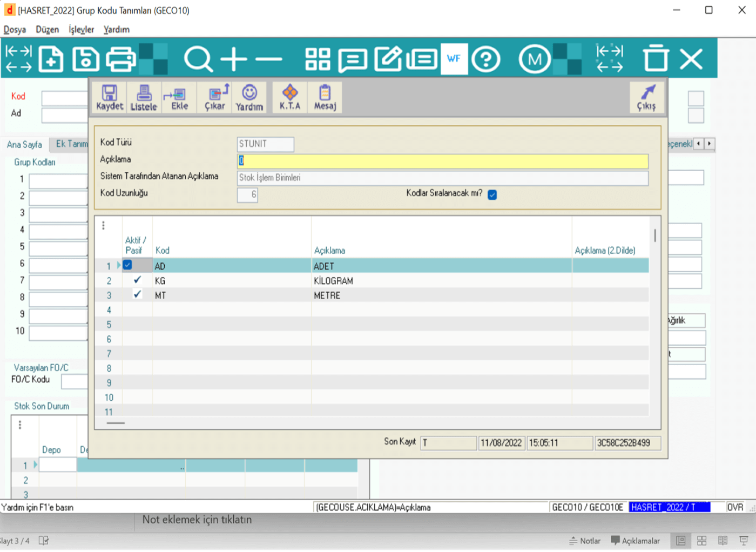Click the Listele list button
This screenshot has height=552, width=756.
pyautogui.click(x=144, y=98)
